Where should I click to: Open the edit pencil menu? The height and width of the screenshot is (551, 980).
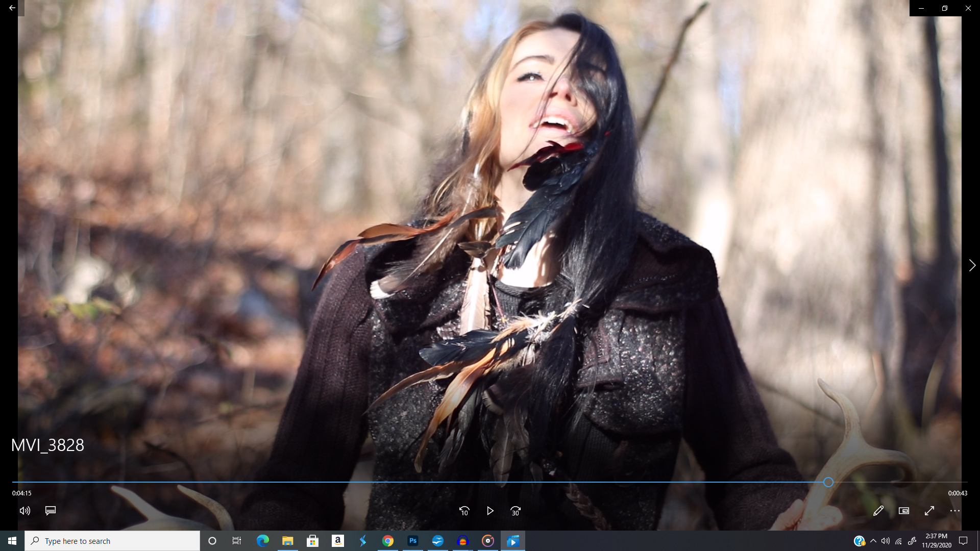[878, 511]
